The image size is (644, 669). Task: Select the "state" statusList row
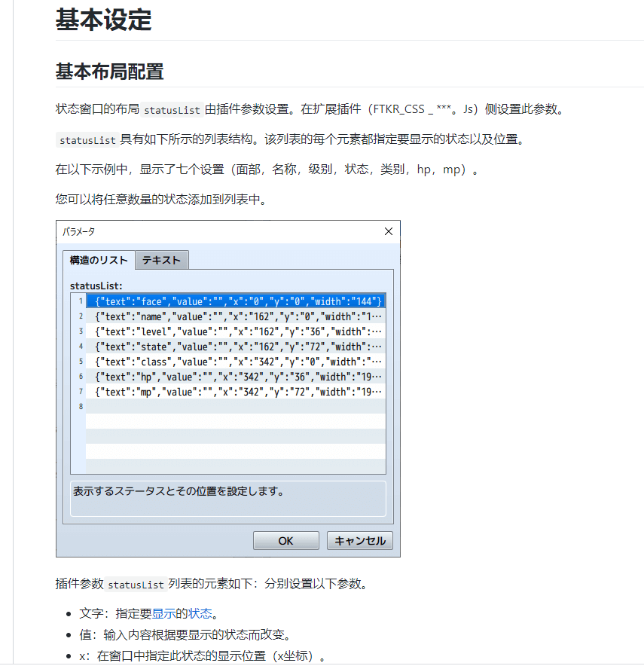coord(236,347)
